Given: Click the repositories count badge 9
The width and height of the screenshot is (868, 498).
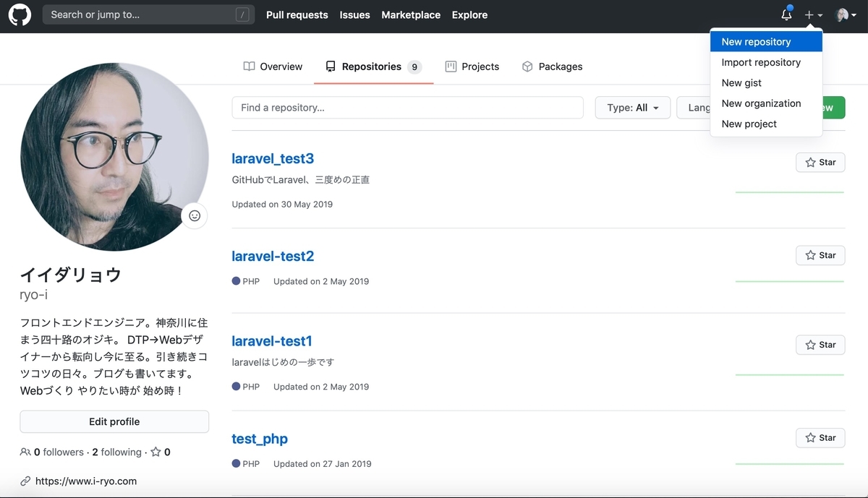Looking at the screenshot, I should pyautogui.click(x=414, y=67).
